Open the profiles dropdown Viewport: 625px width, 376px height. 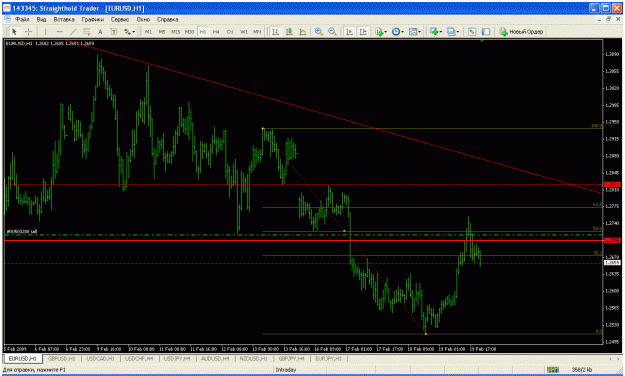click(452, 32)
